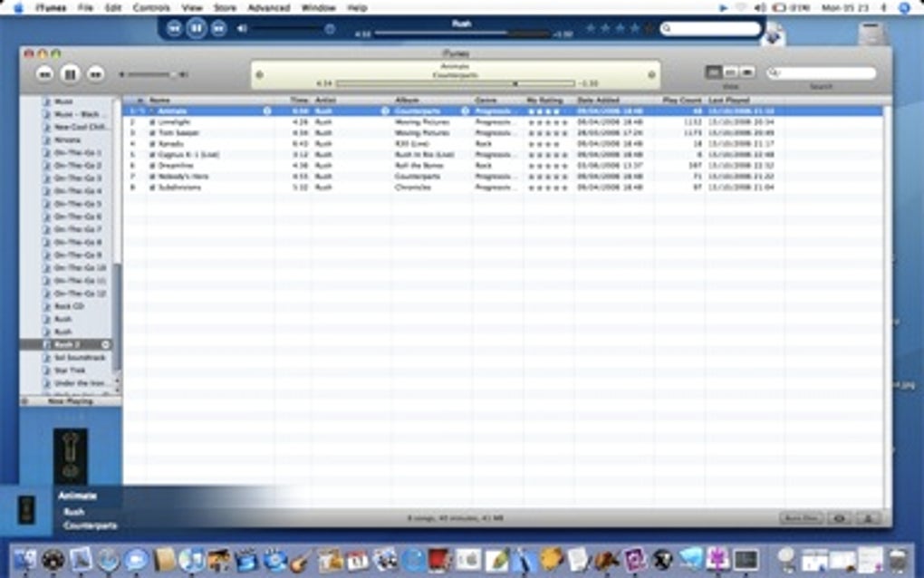924x578 pixels.
Task: Sort songs by Last Played column
Action: tap(745, 101)
